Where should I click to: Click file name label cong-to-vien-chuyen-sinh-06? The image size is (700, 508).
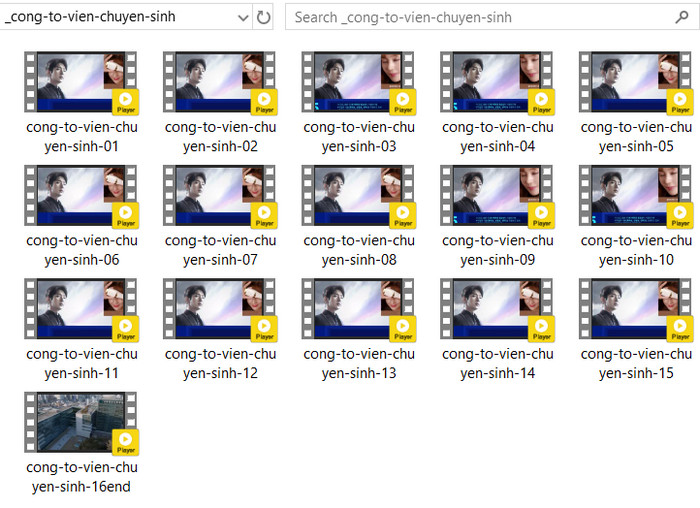pyautogui.click(x=82, y=250)
